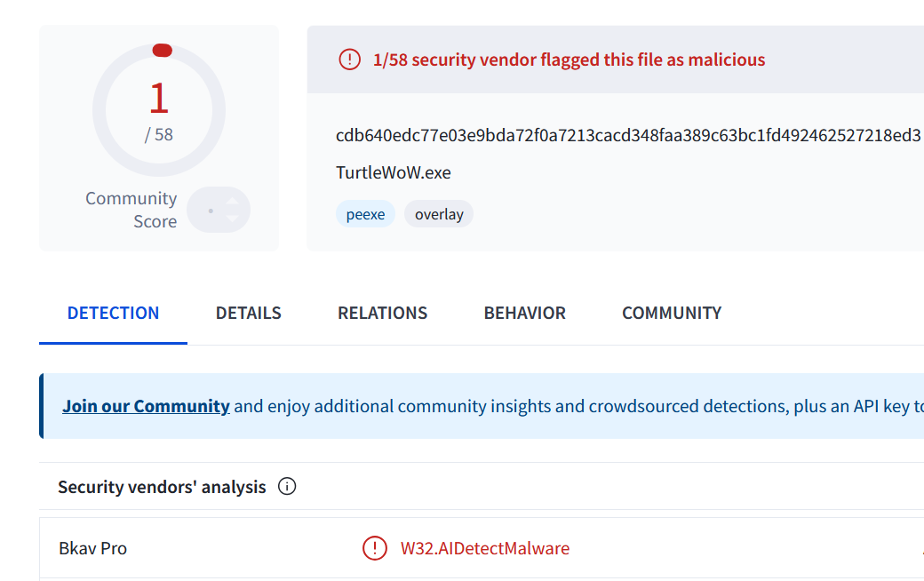This screenshot has height=581, width=924.
Task: Click the 1 / 58 detection score circle
Action: tap(159, 110)
